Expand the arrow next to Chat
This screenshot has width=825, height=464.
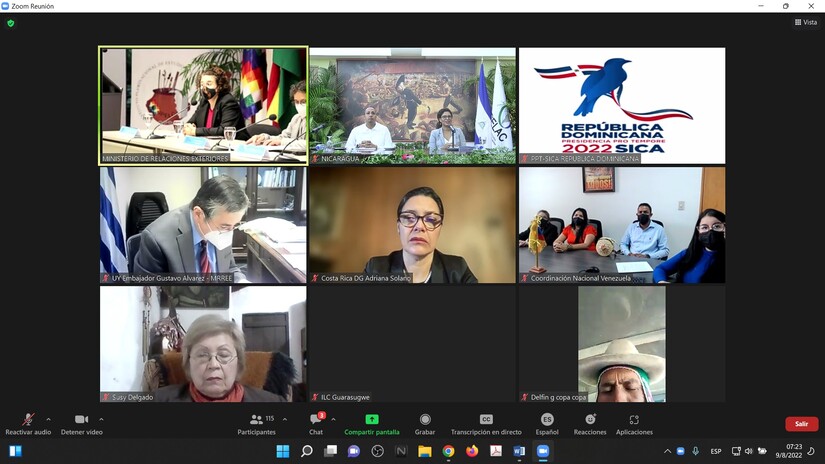click(x=333, y=419)
